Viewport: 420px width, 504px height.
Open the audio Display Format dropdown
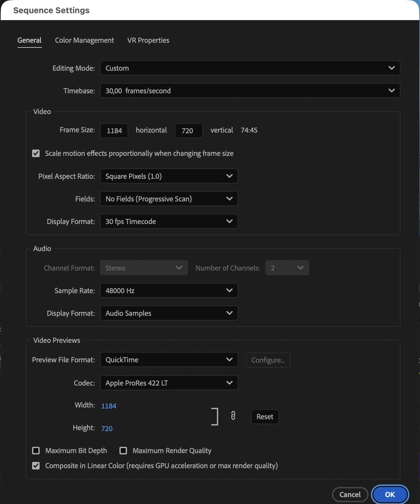(x=169, y=313)
